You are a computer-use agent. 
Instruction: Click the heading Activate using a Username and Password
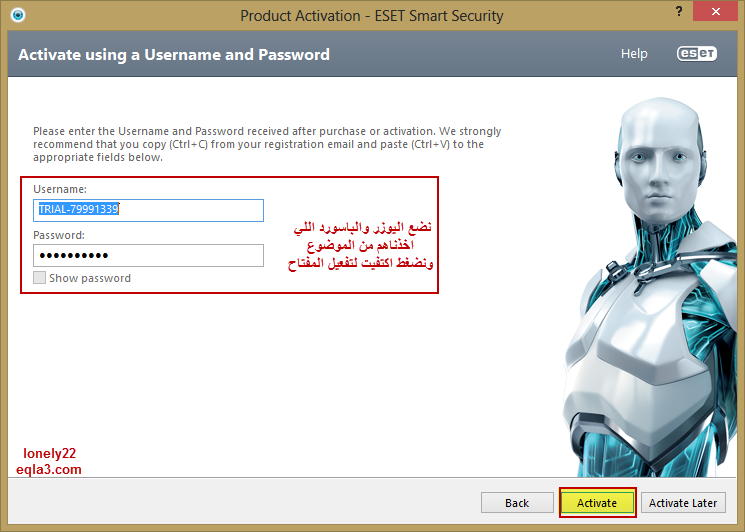[x=174, y=55]
